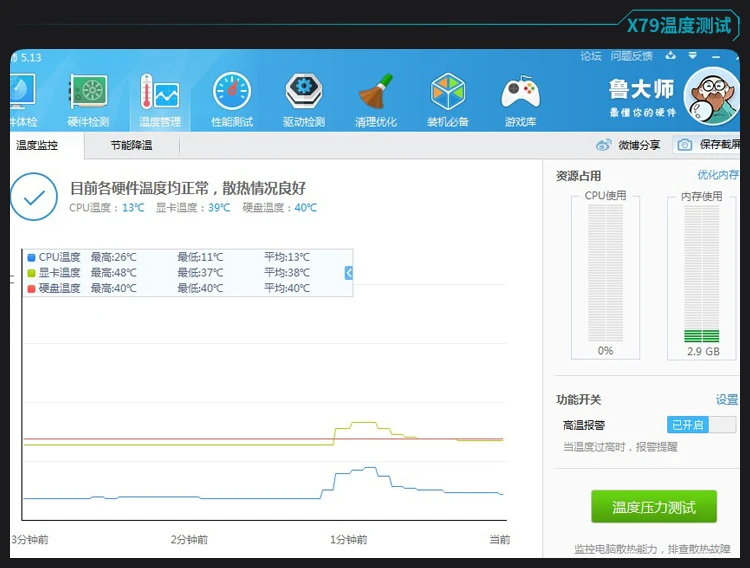The height and width of the screenshot is (568, 750).
Task: Open the 论坛 forum link
Action: coord(591,56)
